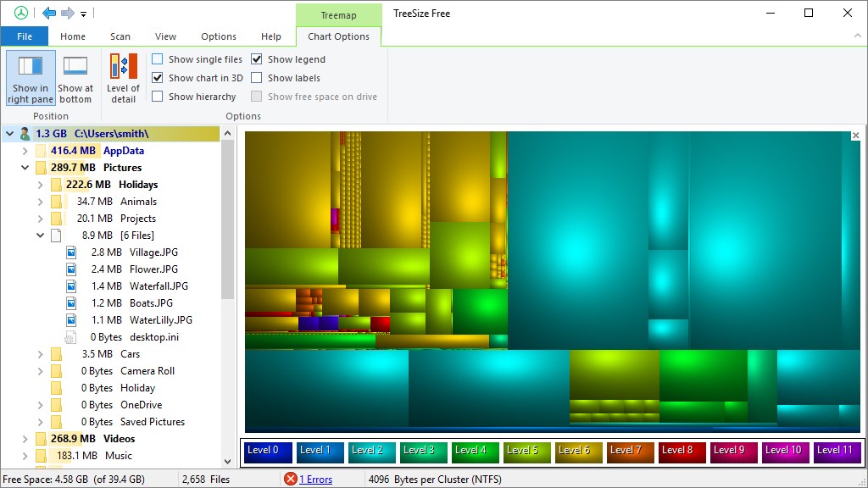Image resolution: width=868 pixels, height=488 pixels.
Task: Open the File menu
Action: coord(25,36)
